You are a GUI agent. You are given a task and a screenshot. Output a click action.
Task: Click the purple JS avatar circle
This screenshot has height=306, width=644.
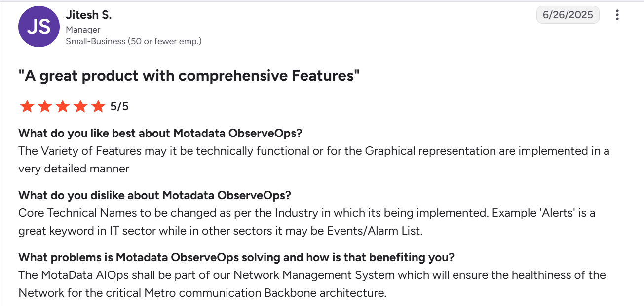tap(38, 27)
